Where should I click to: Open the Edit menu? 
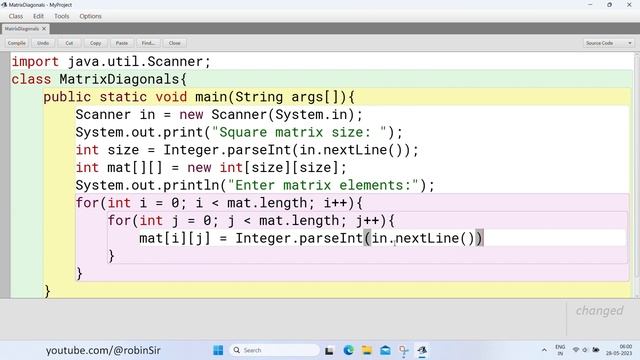click(x=38, y=16)
